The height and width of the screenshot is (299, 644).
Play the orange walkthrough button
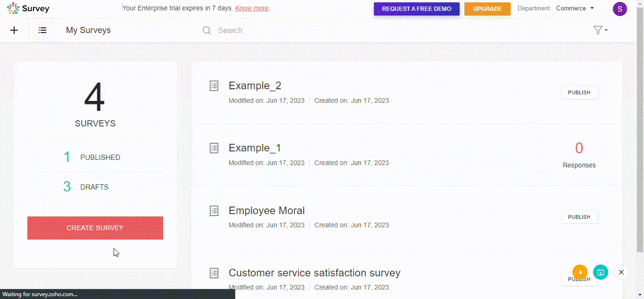tap(579, 272)
